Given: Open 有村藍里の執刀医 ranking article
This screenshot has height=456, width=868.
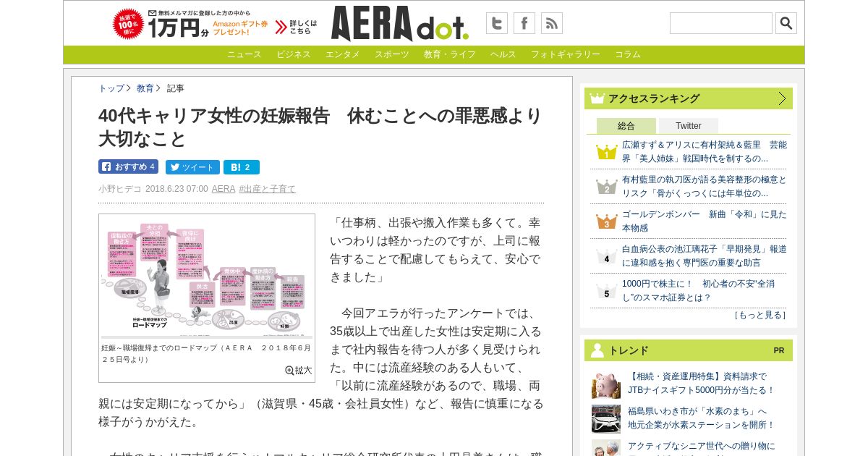Looking at the screenshot, I should pos(705,187).
